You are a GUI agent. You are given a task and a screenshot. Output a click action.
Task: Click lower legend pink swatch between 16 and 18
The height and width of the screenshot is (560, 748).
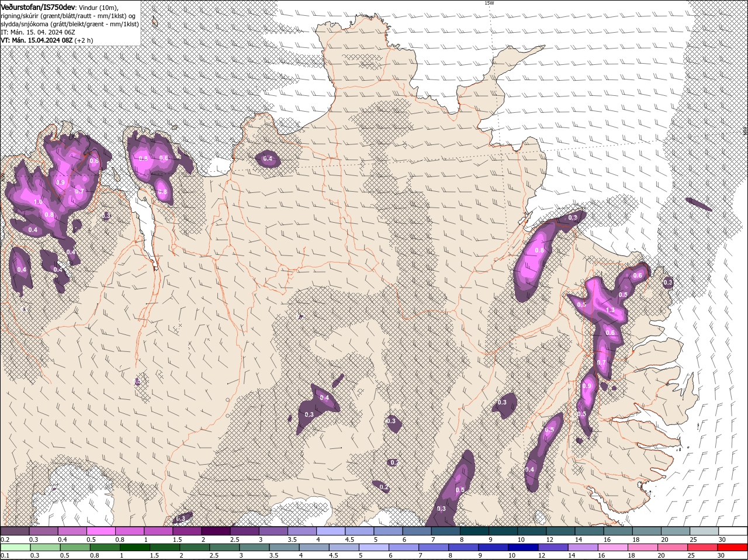(x=614, y=547)
